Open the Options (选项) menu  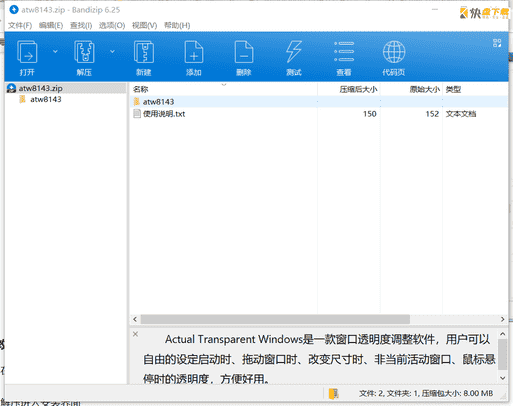click(112, 25)
